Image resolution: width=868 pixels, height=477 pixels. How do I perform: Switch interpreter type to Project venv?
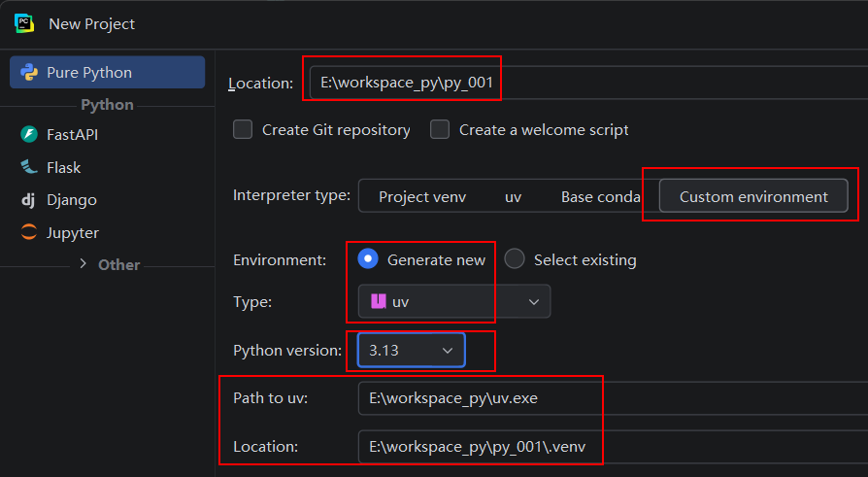(421, 196)
